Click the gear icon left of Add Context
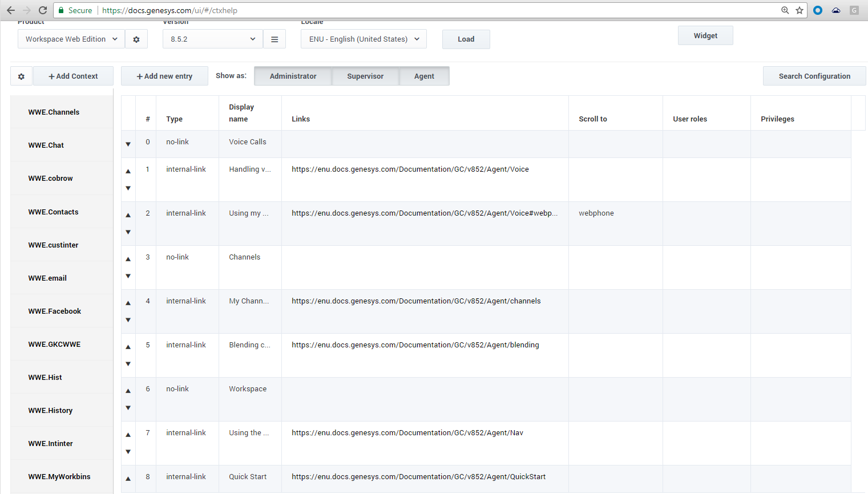The height and width of the screenshot is (494, 868). pyautogui.click(x=22, y=76)
